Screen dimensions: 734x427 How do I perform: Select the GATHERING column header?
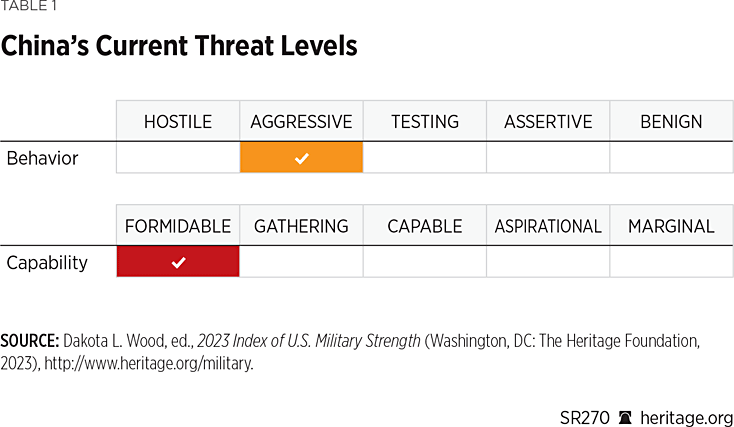(301, 226)
